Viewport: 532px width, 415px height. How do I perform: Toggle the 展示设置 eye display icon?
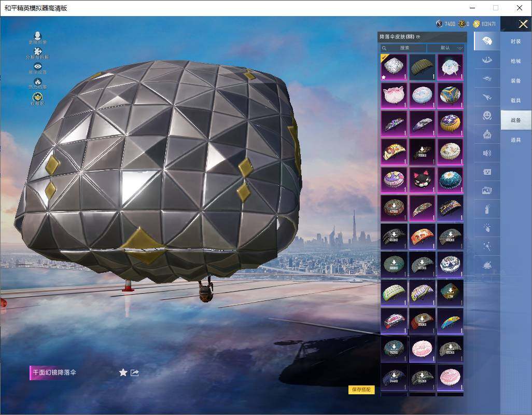point(38,66)
